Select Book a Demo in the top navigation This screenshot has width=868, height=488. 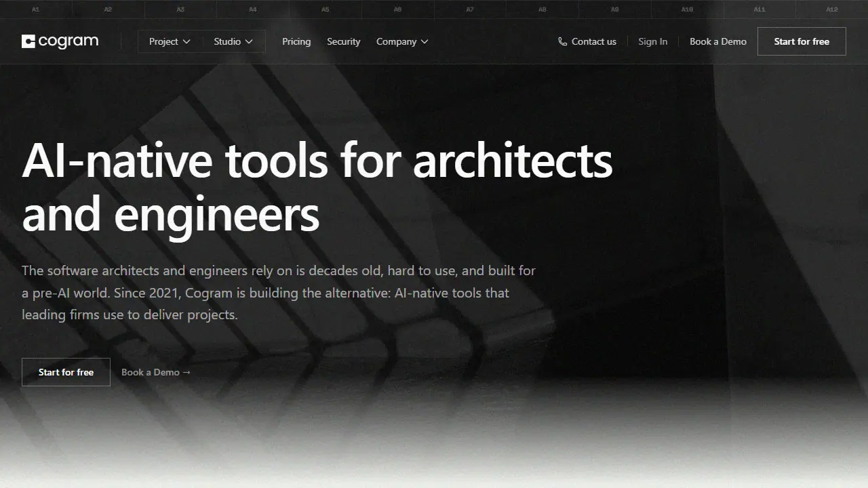(717, 41)
